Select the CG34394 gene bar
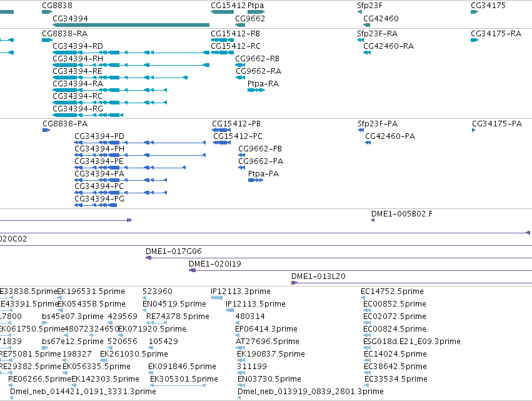This screenshot has width=532, height=401. coord(131,25)
